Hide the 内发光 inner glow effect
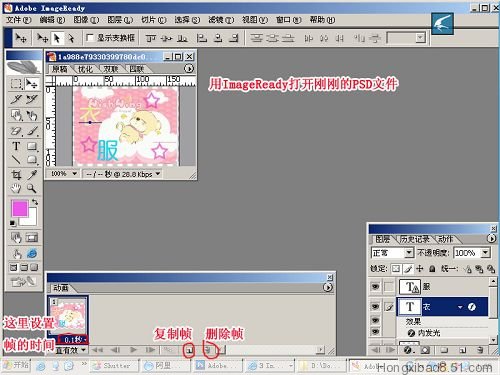Viewport: 500px width, 375px height. click(x=375, y=332)
